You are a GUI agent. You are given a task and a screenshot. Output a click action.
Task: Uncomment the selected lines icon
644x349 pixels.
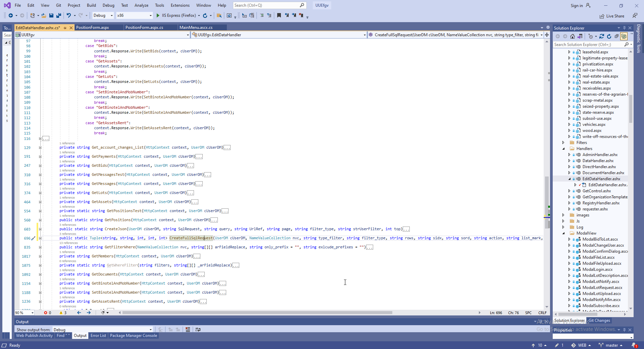click(269, 15)
